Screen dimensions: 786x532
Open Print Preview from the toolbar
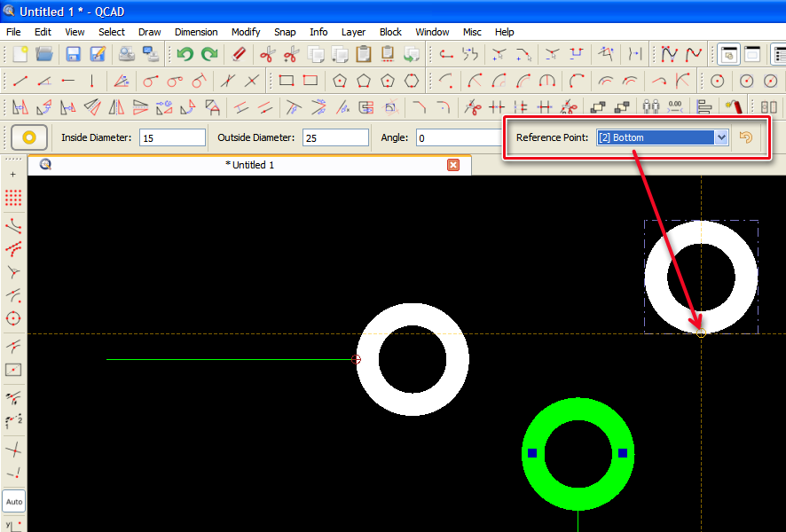pyautogui.click(x=126, y=54)
